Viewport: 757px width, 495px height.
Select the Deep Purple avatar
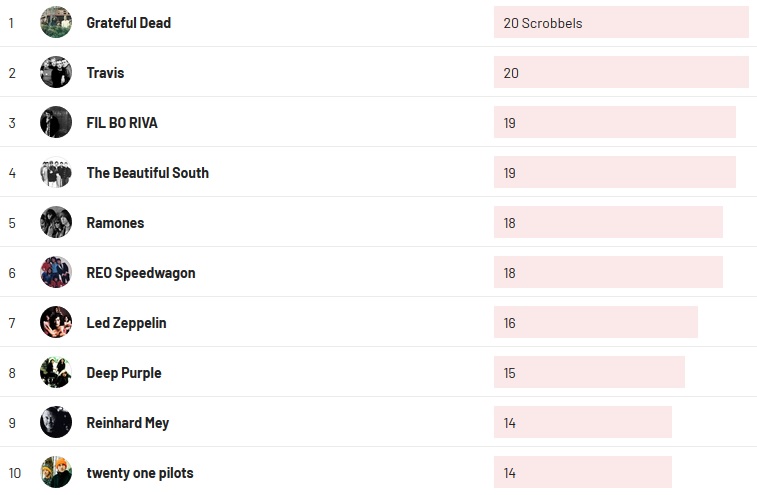tap(56, 372)
